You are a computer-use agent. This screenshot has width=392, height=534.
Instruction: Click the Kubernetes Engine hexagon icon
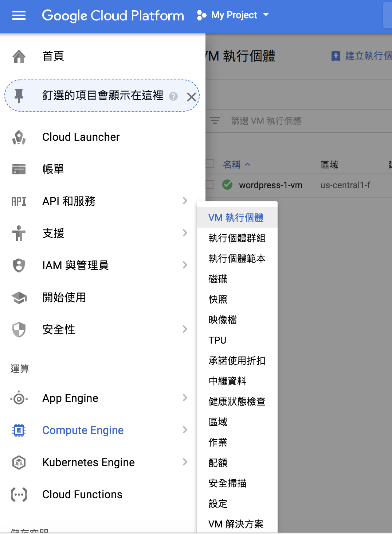19,463
